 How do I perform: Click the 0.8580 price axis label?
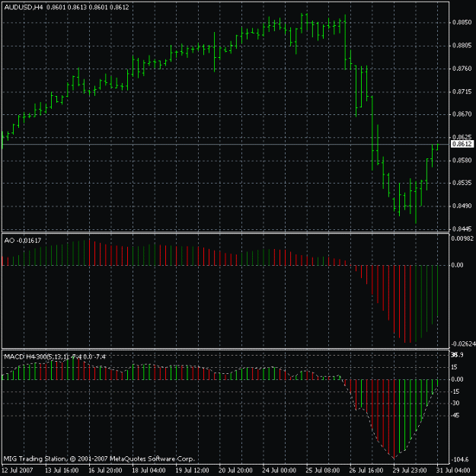point(462,160)
